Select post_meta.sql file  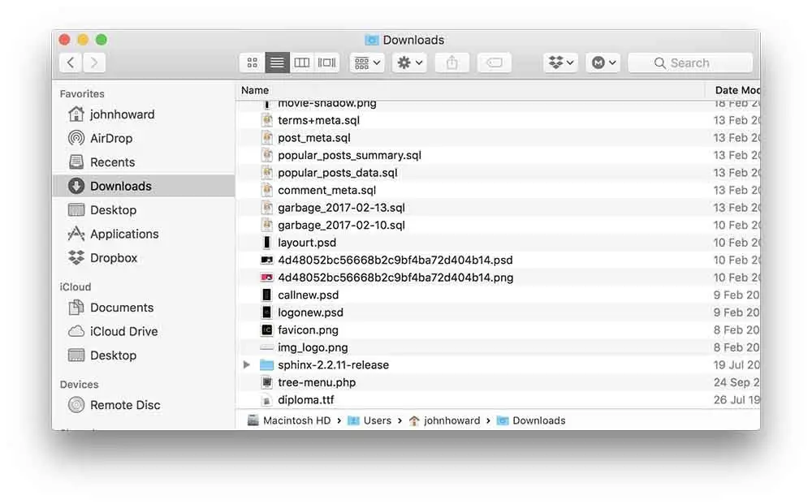(499, 138)
